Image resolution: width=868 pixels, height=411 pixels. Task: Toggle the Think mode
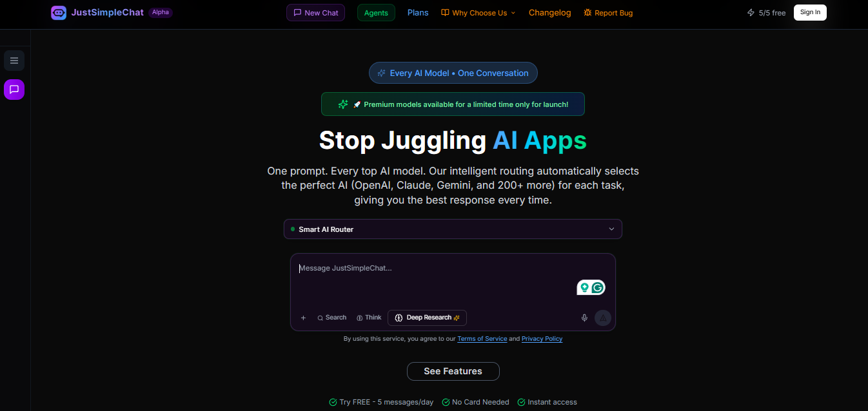click(369, 318)
